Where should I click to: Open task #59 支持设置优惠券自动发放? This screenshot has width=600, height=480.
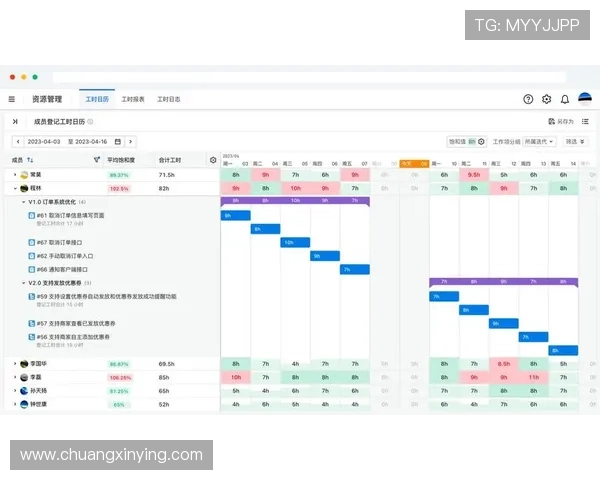106,296
